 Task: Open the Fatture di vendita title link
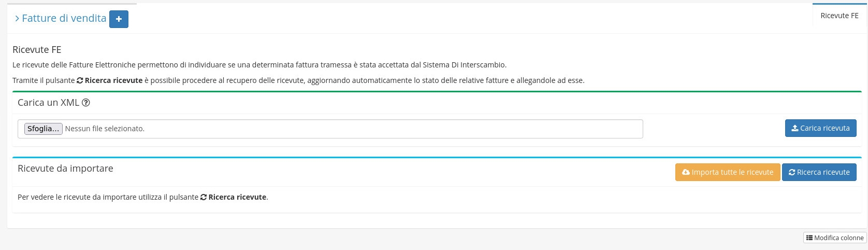click(64, 18)
